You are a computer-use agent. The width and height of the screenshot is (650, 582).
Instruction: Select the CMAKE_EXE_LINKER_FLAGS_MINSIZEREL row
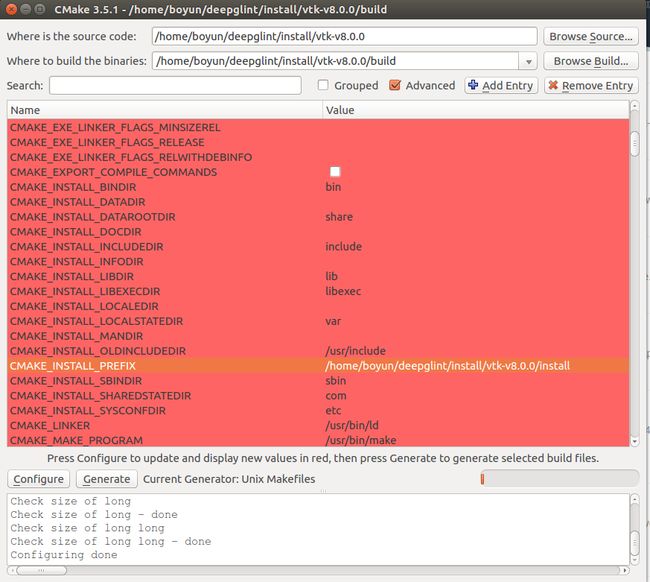(318, 127)
